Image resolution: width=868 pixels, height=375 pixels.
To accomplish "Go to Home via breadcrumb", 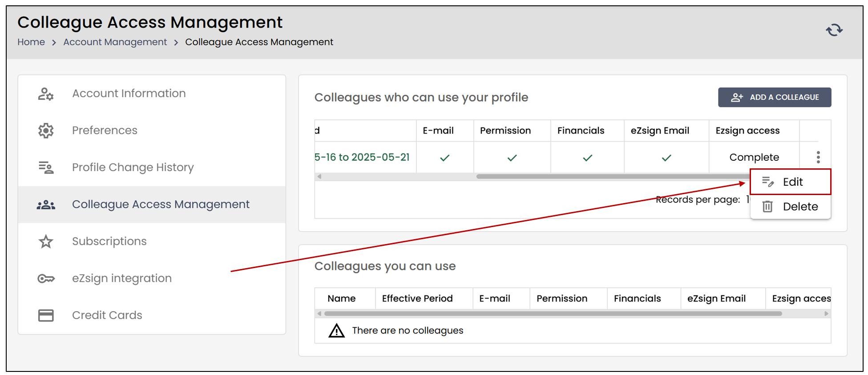I will tap(31, 42).
